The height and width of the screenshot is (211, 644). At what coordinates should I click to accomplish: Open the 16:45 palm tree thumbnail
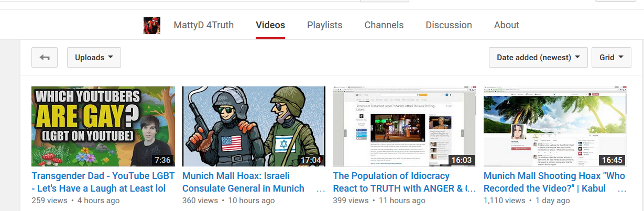point(555,126)
